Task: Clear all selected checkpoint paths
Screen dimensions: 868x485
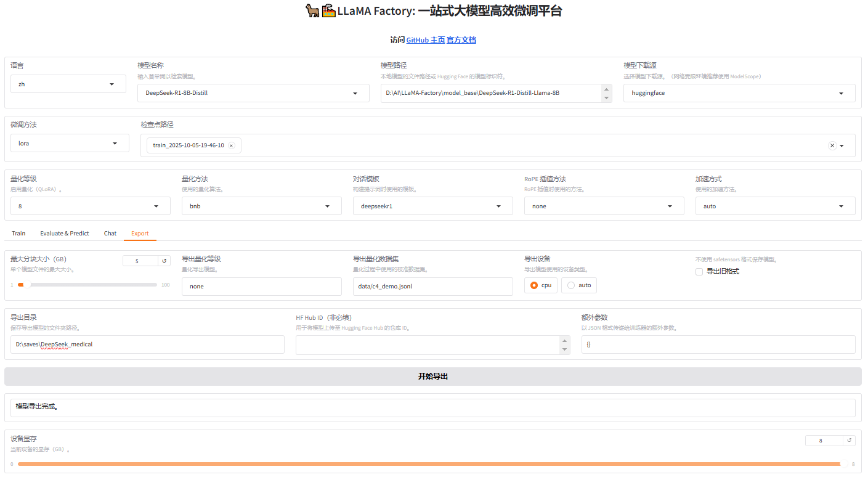Action: tap(832, 145)
